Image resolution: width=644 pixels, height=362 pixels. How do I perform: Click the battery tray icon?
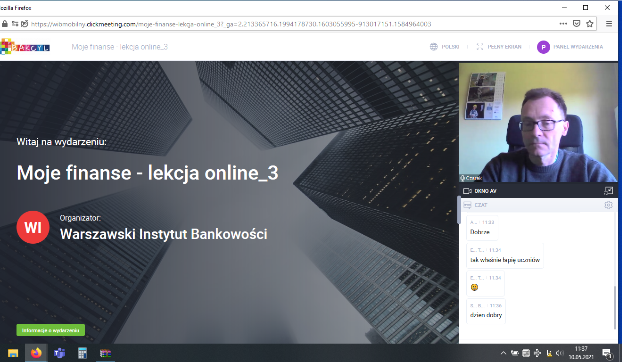click(515, 353)
